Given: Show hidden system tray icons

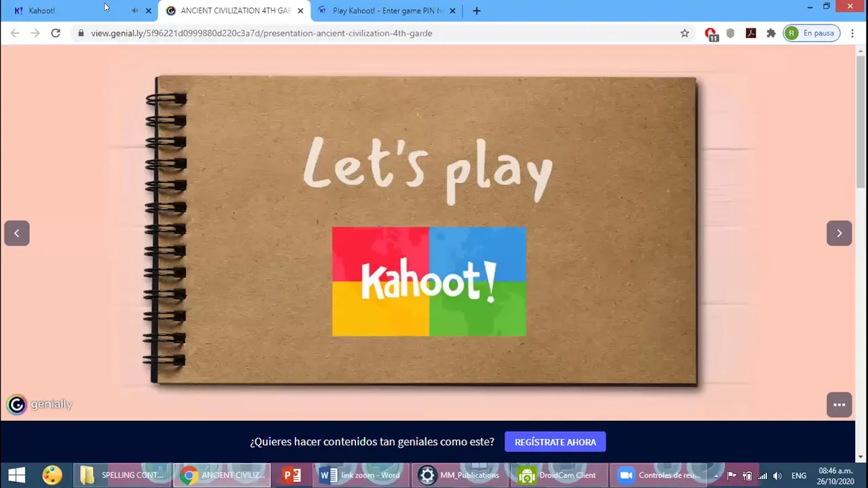Looking at the screenshot, I should [716, 476].
